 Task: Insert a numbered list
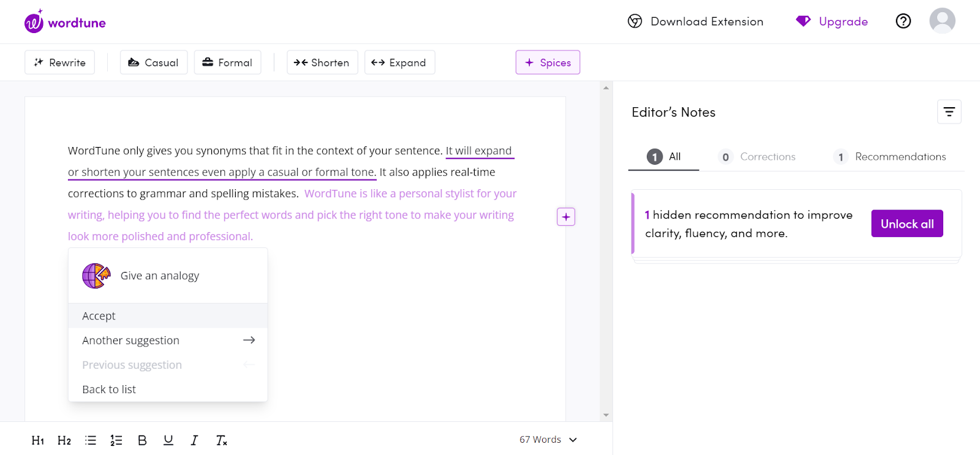[116, 440]
